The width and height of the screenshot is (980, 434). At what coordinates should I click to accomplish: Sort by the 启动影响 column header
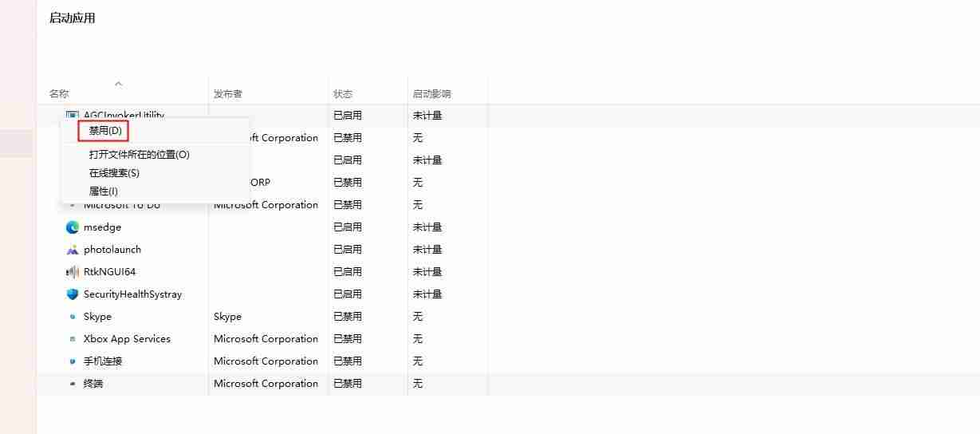[432, 94]
